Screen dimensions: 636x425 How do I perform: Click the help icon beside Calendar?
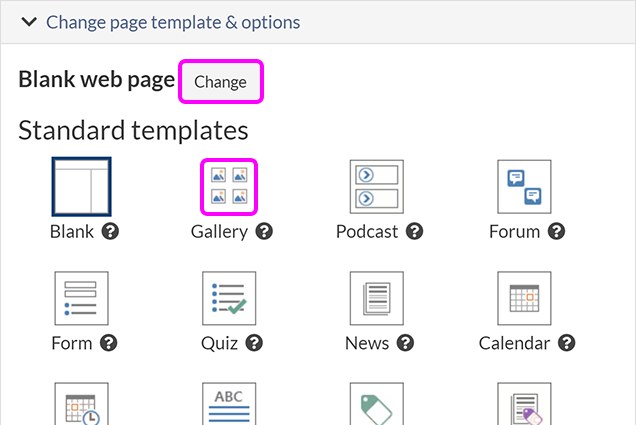coord(566,344)
